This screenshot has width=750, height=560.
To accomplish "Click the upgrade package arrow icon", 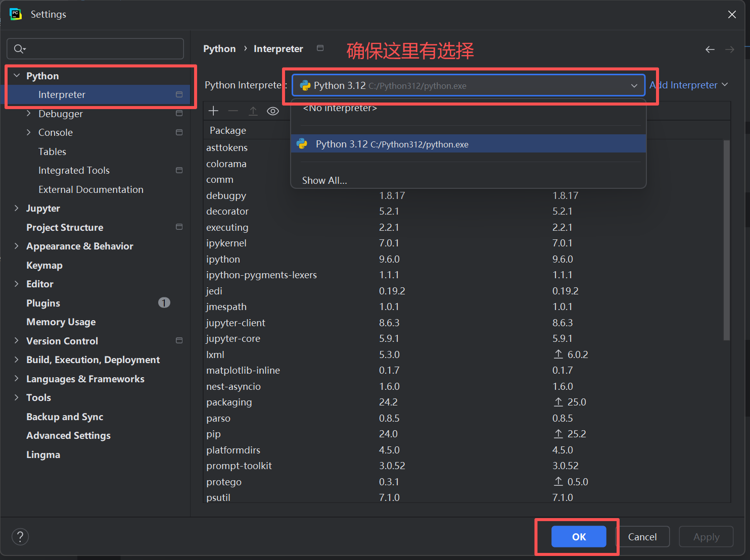I will (x=253, y=111).
